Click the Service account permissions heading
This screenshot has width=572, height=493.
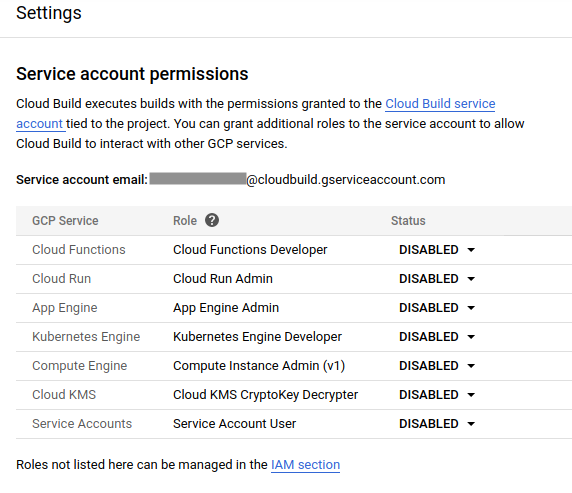(132, 74)
